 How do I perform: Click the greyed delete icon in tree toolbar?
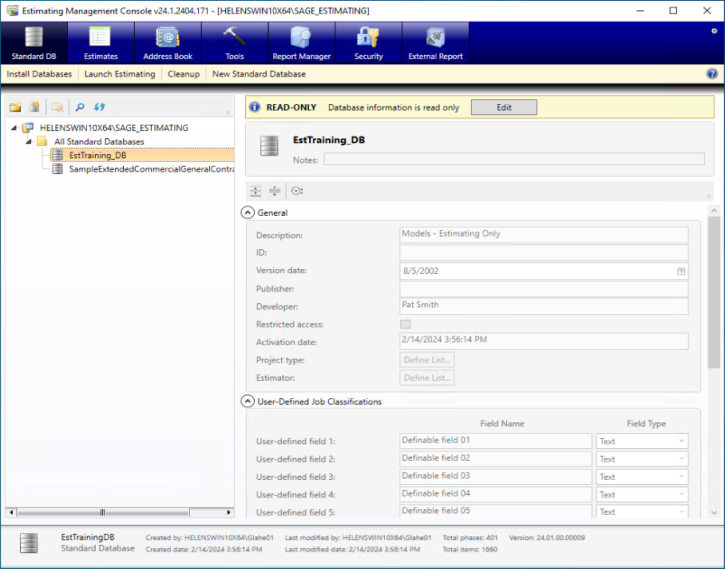57,107
